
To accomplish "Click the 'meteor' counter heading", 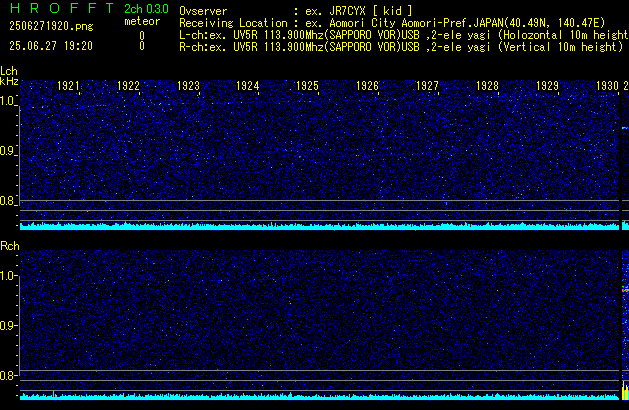I will click(142, 21).
